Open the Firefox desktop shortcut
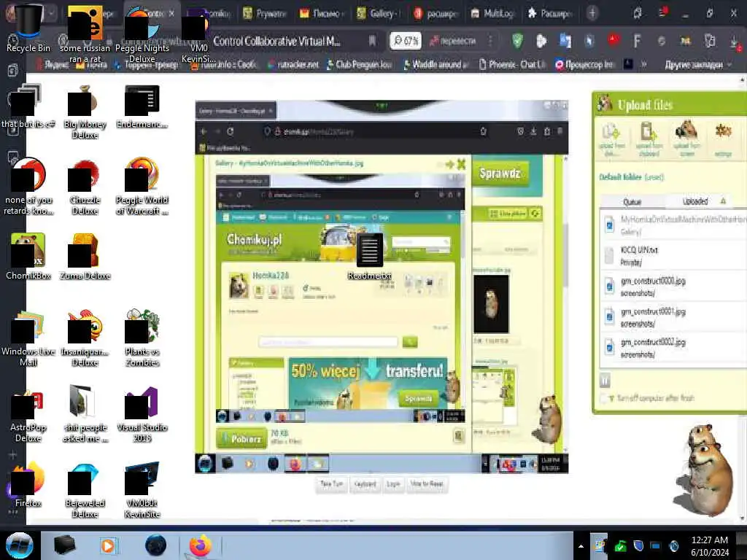This screenshot has width=747, height=560. click(28, 485)
